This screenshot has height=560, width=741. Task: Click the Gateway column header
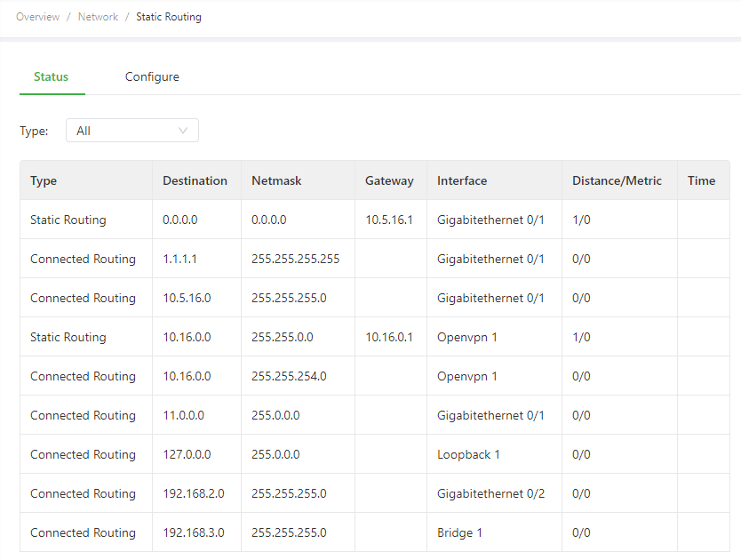pos(389,180)
